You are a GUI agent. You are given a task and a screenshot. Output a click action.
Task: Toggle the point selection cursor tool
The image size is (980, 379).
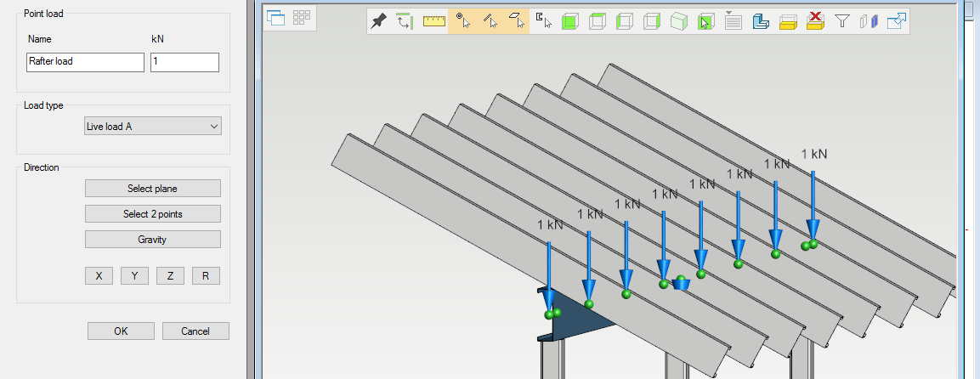[x=462, y=21]
